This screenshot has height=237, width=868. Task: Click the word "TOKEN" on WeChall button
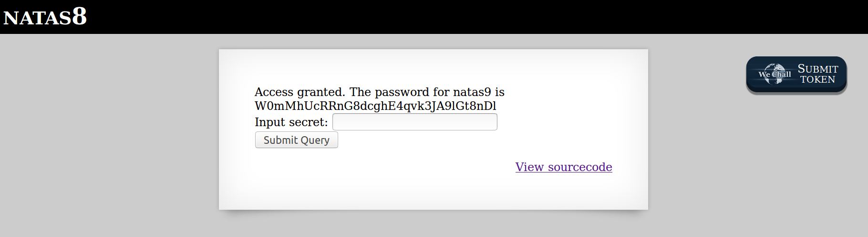817,79
